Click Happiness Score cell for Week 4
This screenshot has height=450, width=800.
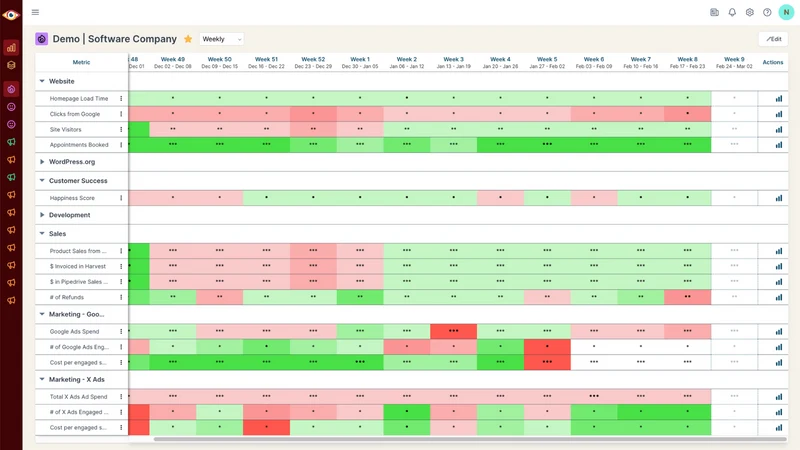pyautogui.click(x=501, y=197)
